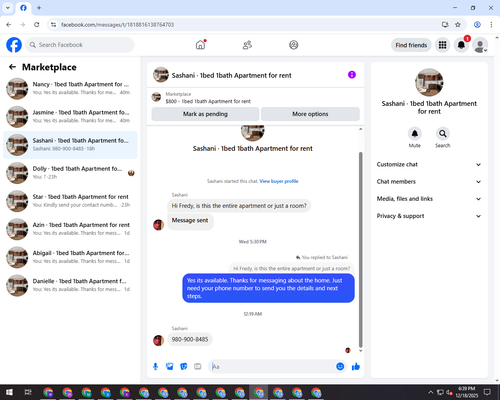
Task: Open the Facebook logo home link
Action: click(x=14, y=45)
